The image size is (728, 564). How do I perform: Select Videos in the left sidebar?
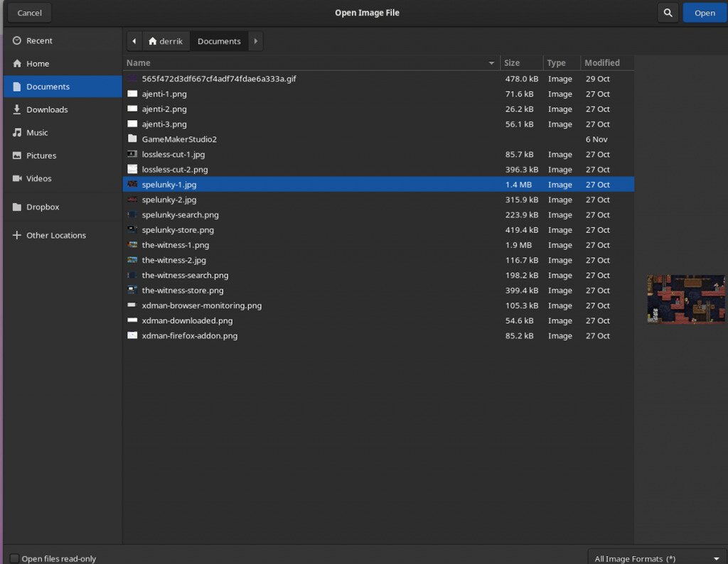39,178
